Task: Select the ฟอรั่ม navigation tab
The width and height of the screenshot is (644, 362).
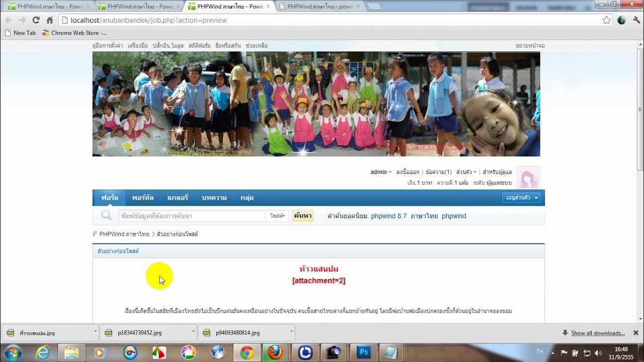Action: pyautogui.click(x=109, y=198)
